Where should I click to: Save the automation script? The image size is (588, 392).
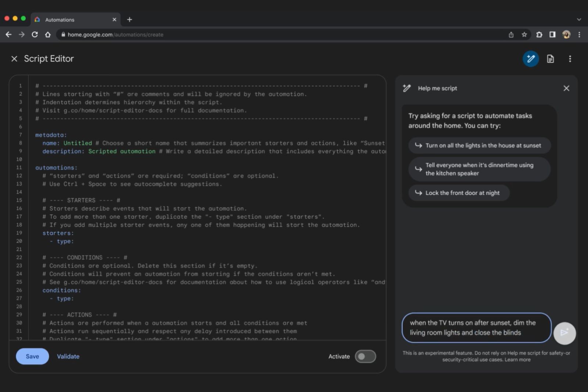click(32, 356)
